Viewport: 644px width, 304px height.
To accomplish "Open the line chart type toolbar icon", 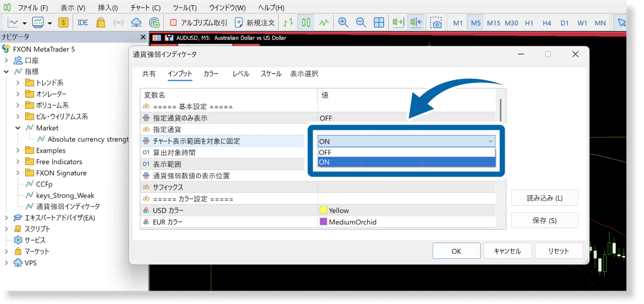I will pyautogui.click(x=13, y=23).
